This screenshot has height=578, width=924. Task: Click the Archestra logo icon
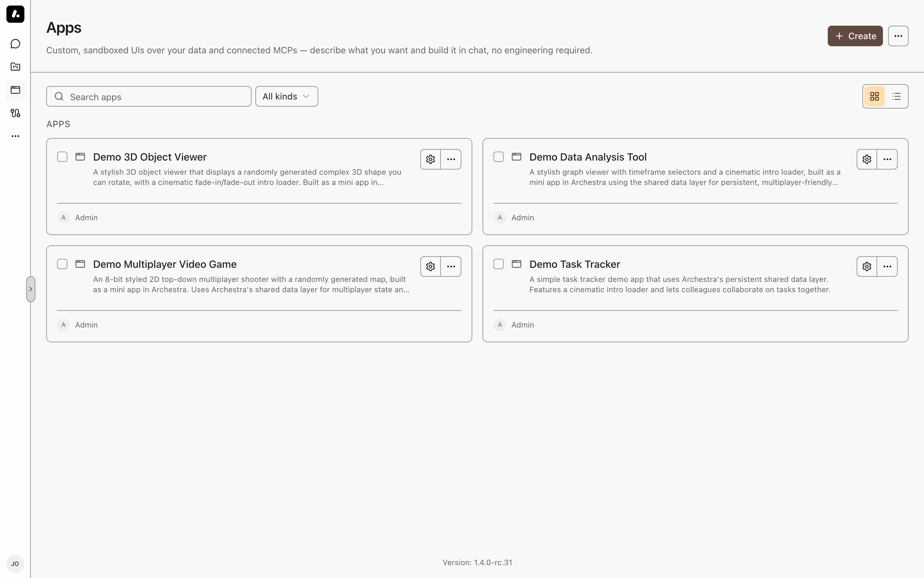pyautogui.click(x=15, y=14)
